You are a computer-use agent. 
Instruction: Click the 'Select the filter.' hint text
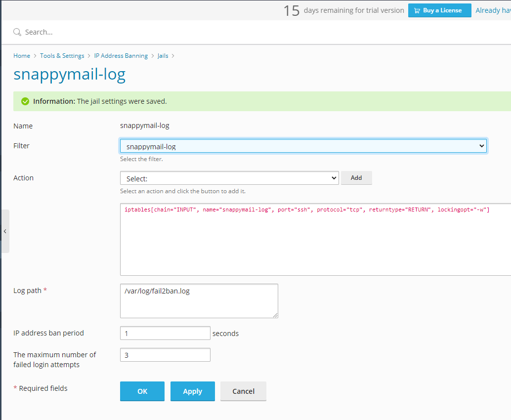pos(141,159)
